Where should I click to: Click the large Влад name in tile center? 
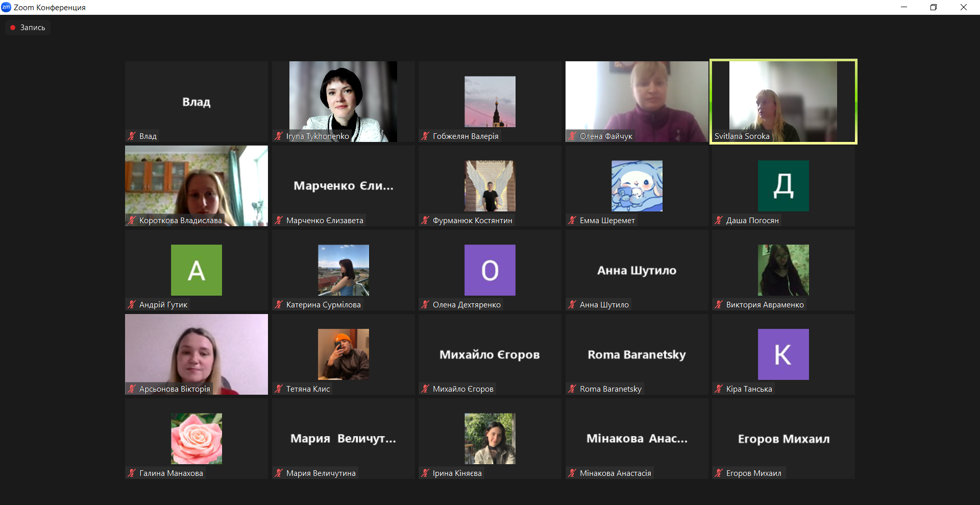coord(197,102)
